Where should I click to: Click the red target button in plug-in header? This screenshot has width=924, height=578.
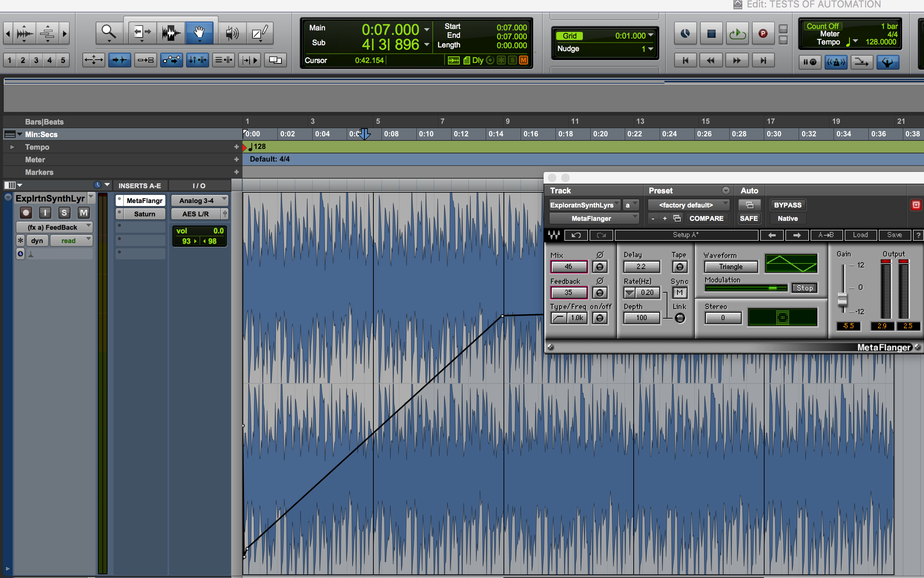pyautogui.click(x=916, y=205)
